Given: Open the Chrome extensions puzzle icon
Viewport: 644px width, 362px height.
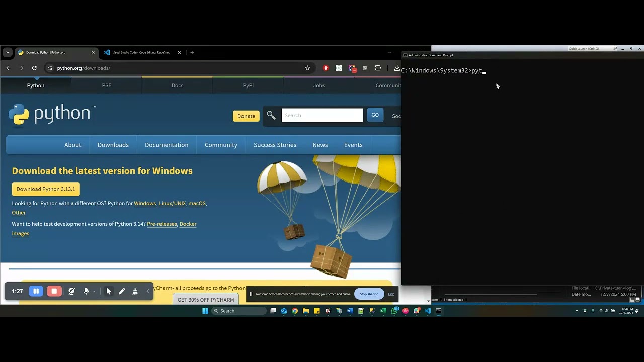Looking at the screenshot, I should coord(378,68).
